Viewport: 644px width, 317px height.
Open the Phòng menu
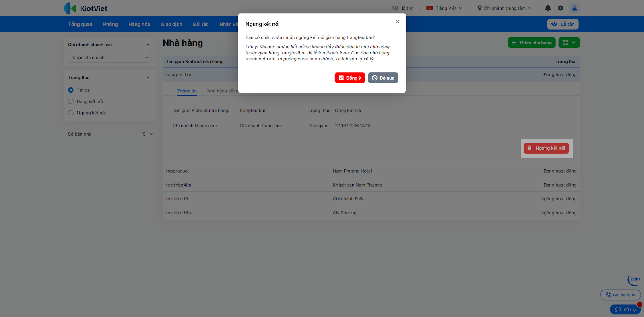click(x=110, y=24)
